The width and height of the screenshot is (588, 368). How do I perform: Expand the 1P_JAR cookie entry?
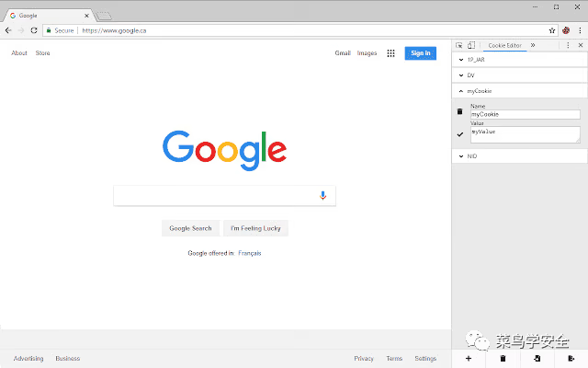click(x=520, y=60)
